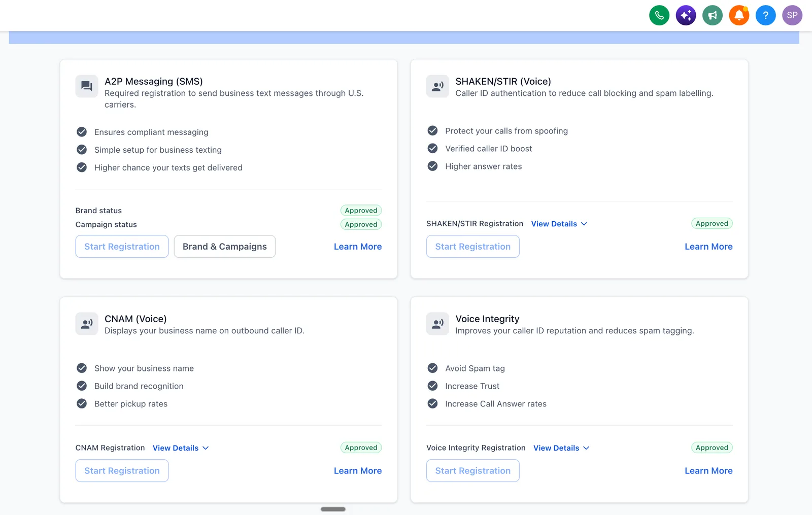Viewport: 812px width, 515px height.
Task: Click checkmark beside Show your business name
Action: tap(82, 368)
